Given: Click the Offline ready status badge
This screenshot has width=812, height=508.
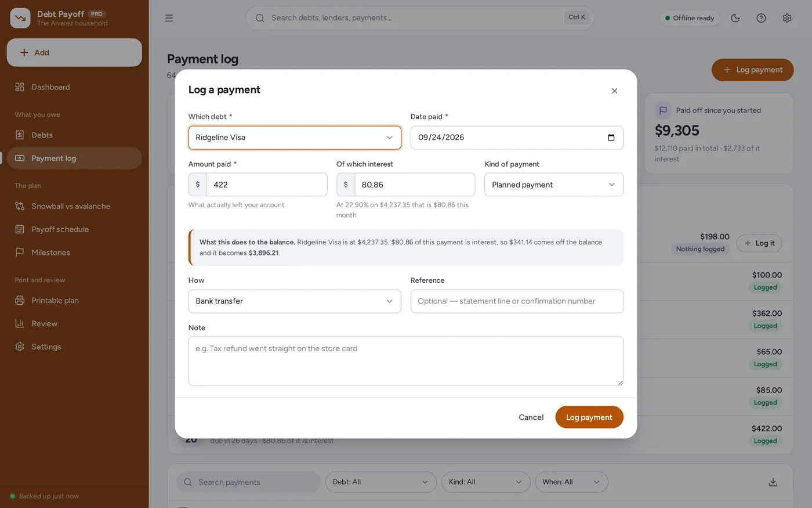Looking at the screenshot, I should coord(690,18).
